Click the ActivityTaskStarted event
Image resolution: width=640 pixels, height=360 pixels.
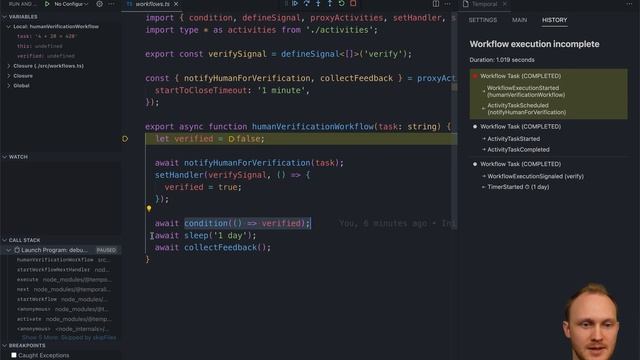coord(513,139)
